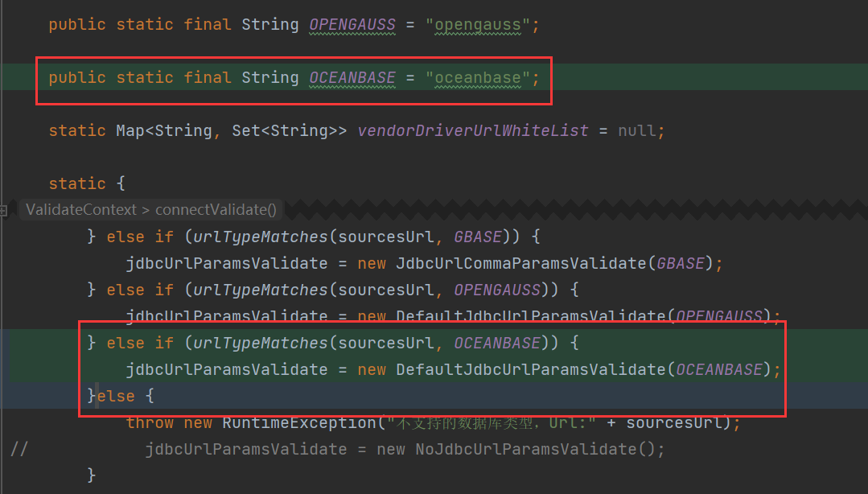Click the final else keyword before throw
Viewport: 868px width, 494px height.
tap(116, 396)
